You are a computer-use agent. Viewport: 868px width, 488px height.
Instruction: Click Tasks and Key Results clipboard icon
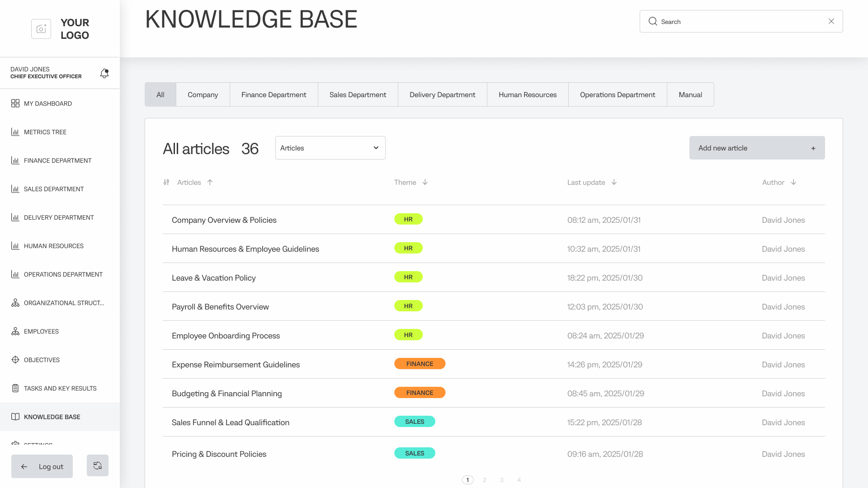pyautogui.click(x=15, y=388)
